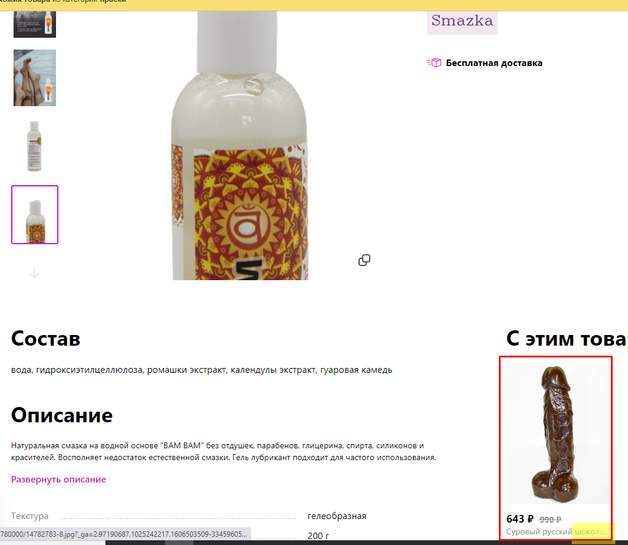Click the 'Бесплатная доставка' label
Screen dimensions: 628x545
[494, 63]
